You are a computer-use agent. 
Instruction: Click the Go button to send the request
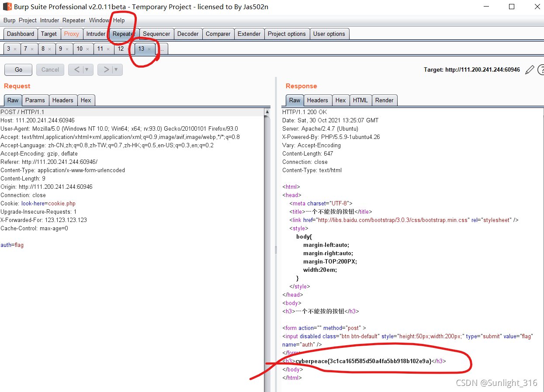pyautogui.click(x=18, y=69)
